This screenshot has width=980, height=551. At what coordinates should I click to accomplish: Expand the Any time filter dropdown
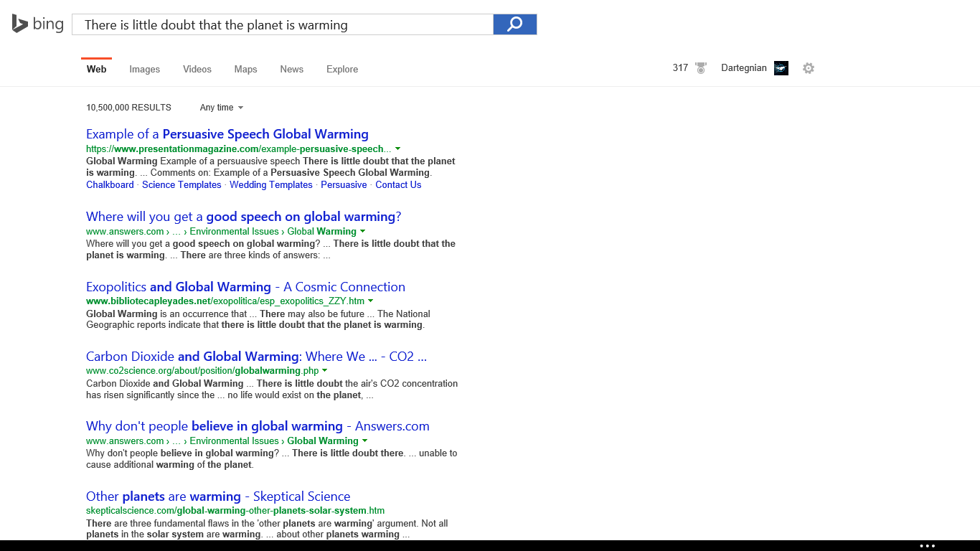222,108
